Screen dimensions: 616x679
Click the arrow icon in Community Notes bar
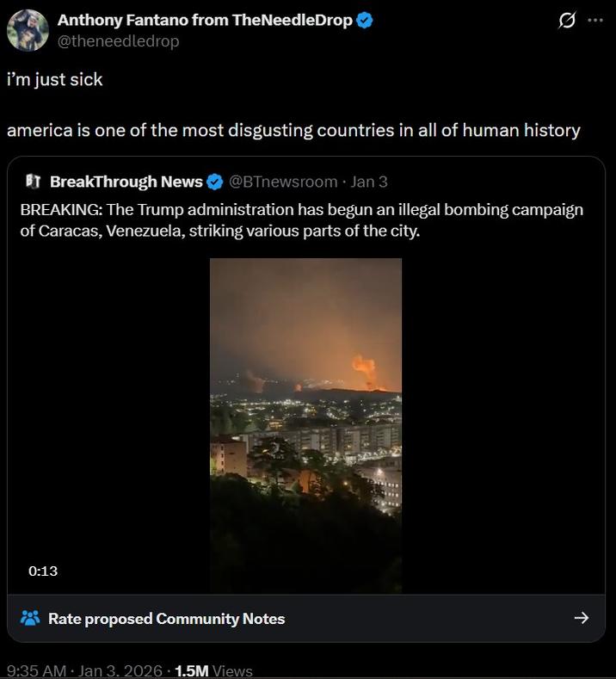click(x=581, y=618)
